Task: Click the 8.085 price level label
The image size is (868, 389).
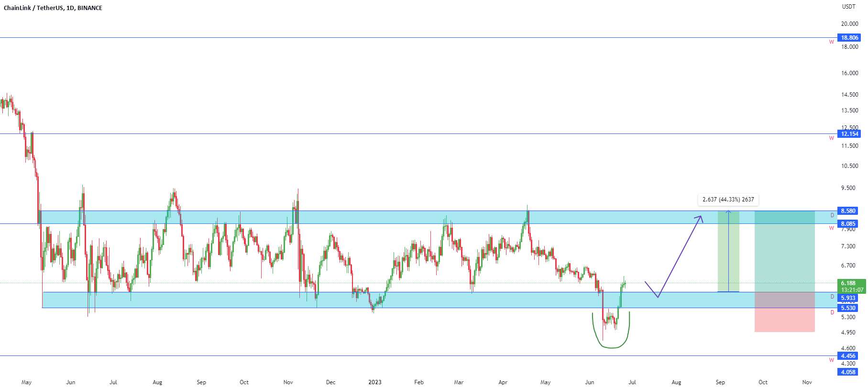Action: click(x=848, y=224)
